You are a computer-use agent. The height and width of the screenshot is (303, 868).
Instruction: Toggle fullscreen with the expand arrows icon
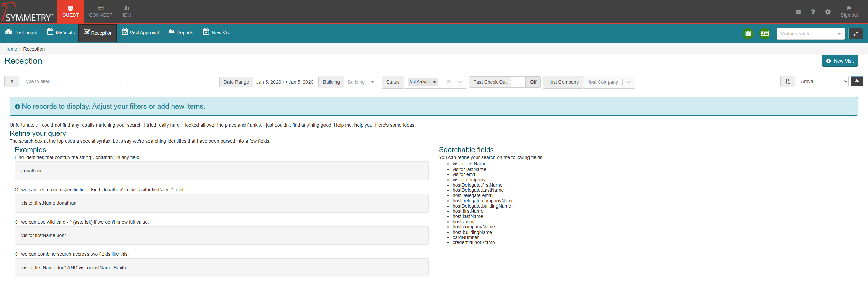855,34
